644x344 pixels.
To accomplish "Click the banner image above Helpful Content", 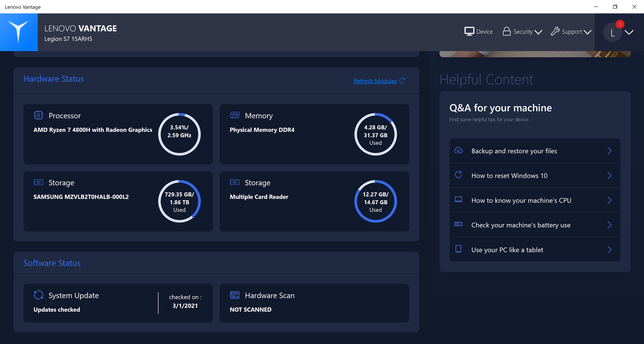I will coord(535,54).
